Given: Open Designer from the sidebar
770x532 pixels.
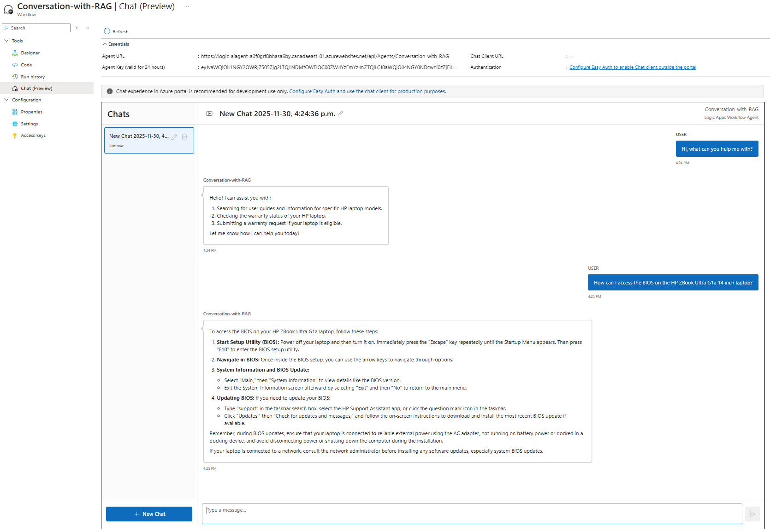Looking at the screenshot, I should click(x=30, y=53).
